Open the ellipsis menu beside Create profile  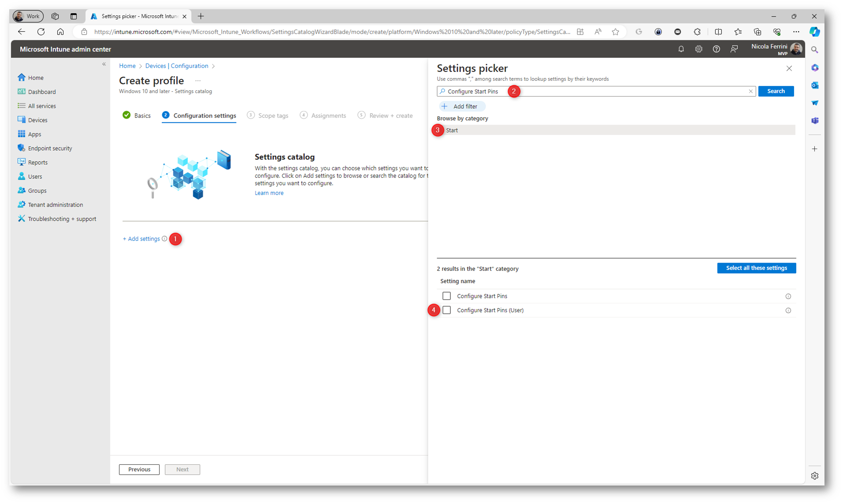(198, 81)
